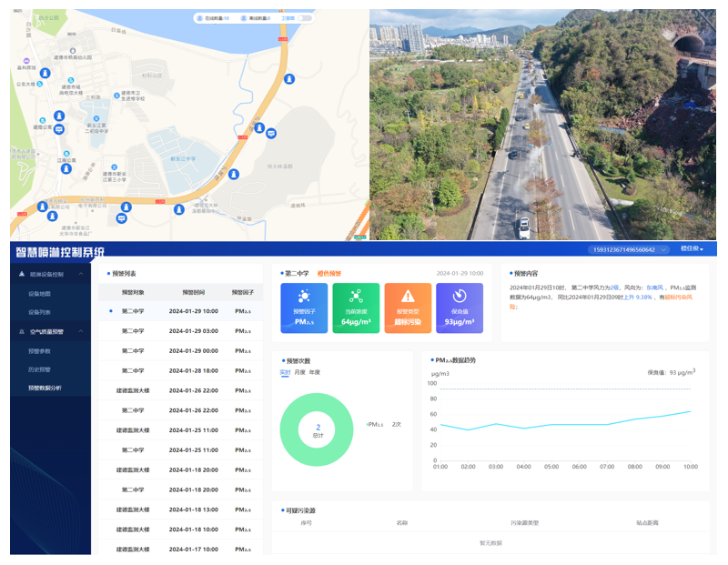The height and width of the screenshot is (565, 728).
Task: Click the 站点距离 column header
Action: point(647,523)
